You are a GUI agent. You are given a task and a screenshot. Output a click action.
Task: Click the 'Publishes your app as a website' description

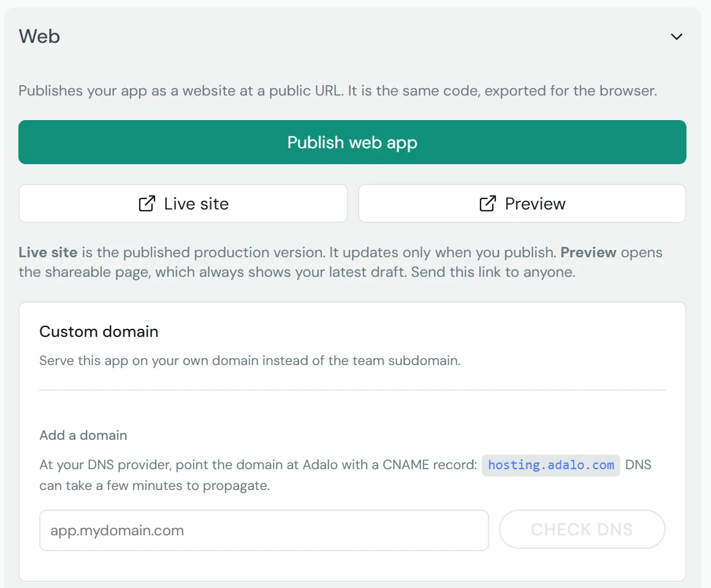338,91
